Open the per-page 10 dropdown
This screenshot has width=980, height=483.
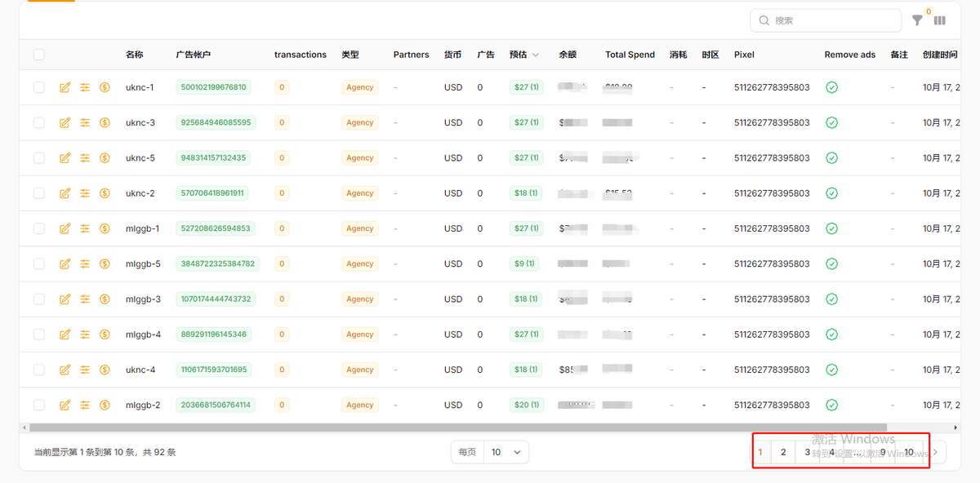coord(506,452)
